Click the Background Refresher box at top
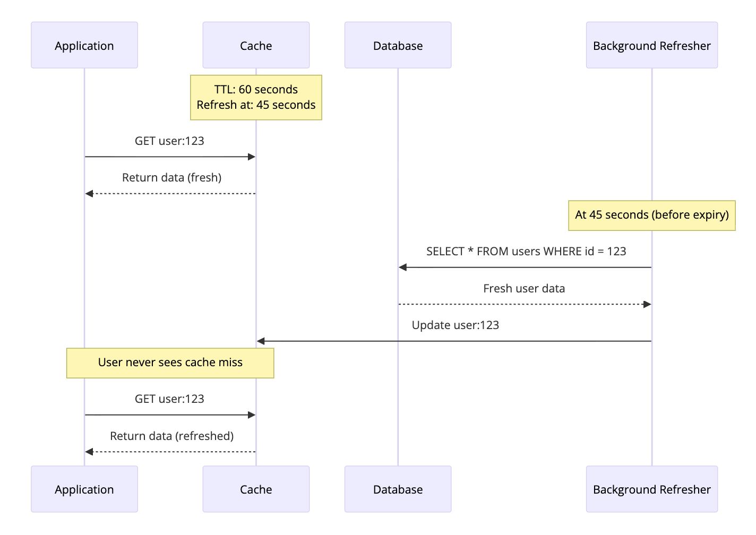The width and height of the screenshot is (756, 535). 651,45
